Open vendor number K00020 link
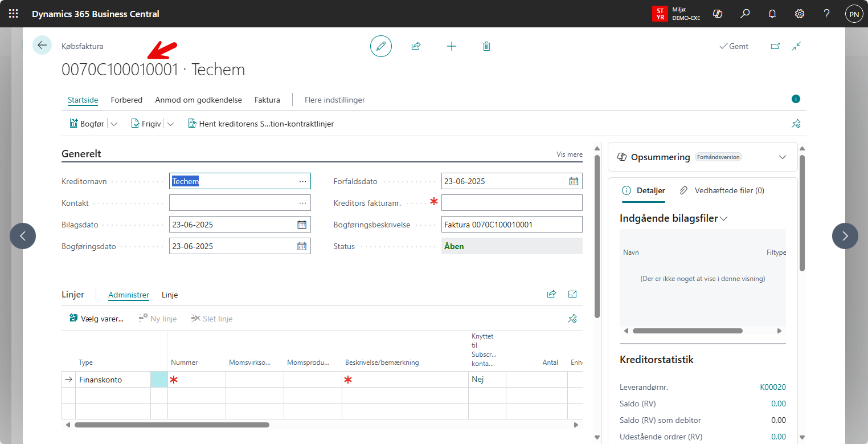 (773, 387)
